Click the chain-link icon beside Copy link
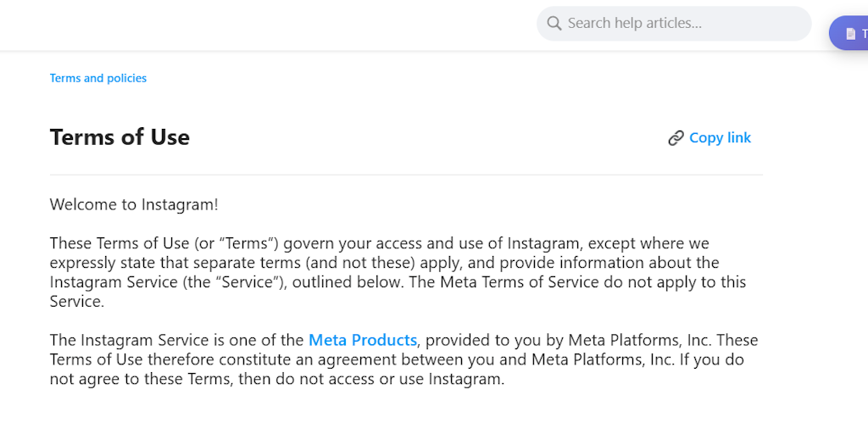The image size is (868, 434). [x=676, y=138]
